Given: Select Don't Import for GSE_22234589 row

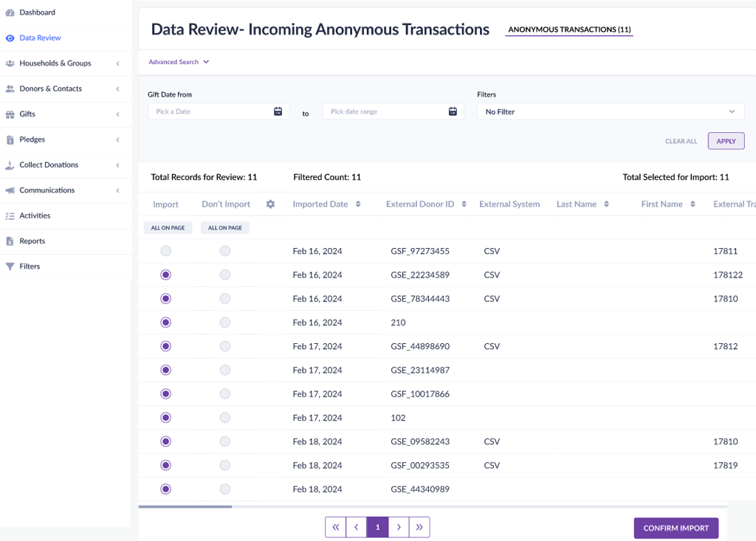Looking at the screenshot, I should coord(224,275).
